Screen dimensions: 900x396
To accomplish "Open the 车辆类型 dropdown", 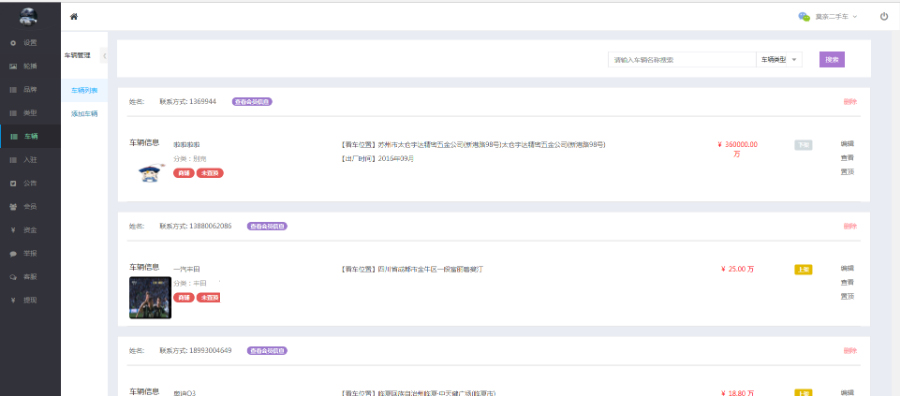I will (x=779, y=60).
